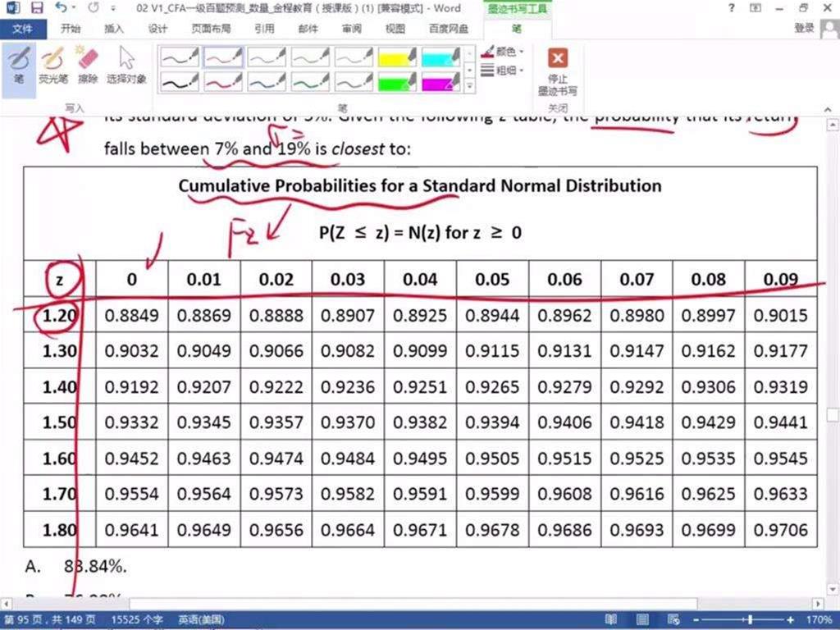This screenshot has width=840, height=630.
Task: Switch to Web Layout view
Action: (x=673, y=620)
